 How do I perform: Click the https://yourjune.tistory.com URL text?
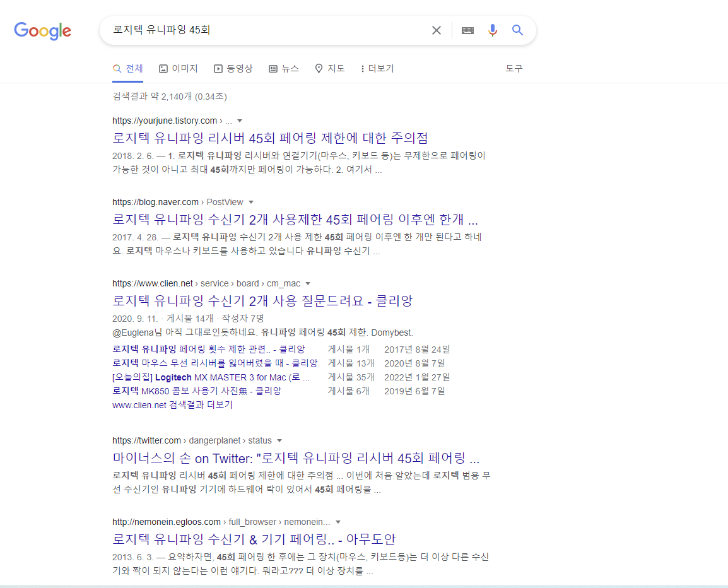(x=165, y=121)
